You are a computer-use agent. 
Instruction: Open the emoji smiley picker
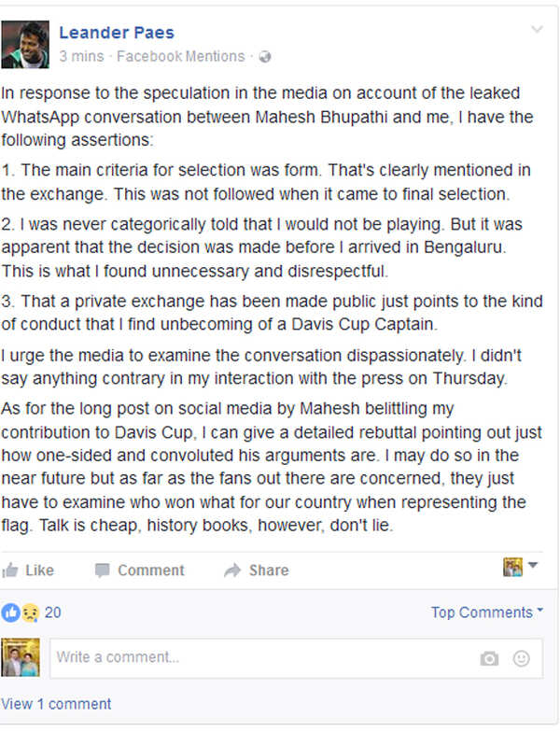pos(521,658)
